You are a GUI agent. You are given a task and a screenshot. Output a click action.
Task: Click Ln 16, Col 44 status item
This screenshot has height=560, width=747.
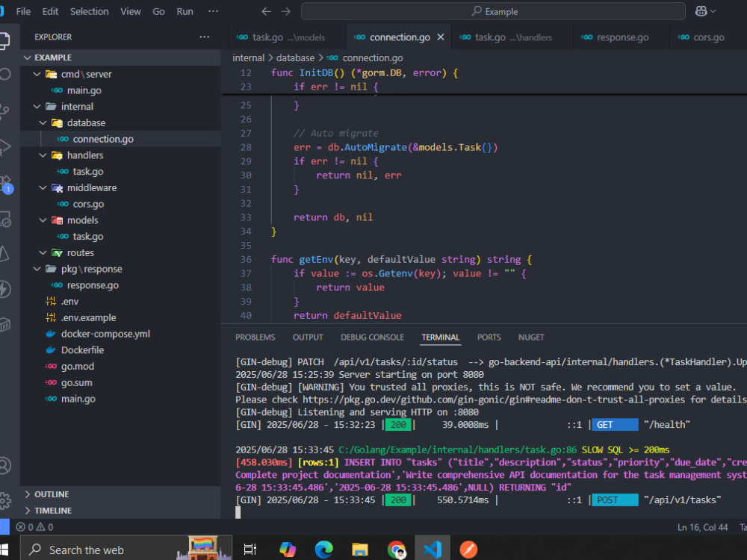(702, 526)
